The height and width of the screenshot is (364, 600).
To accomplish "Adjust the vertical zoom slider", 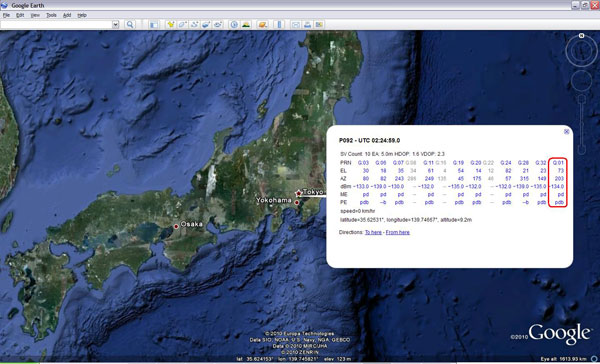I will 582,124.
